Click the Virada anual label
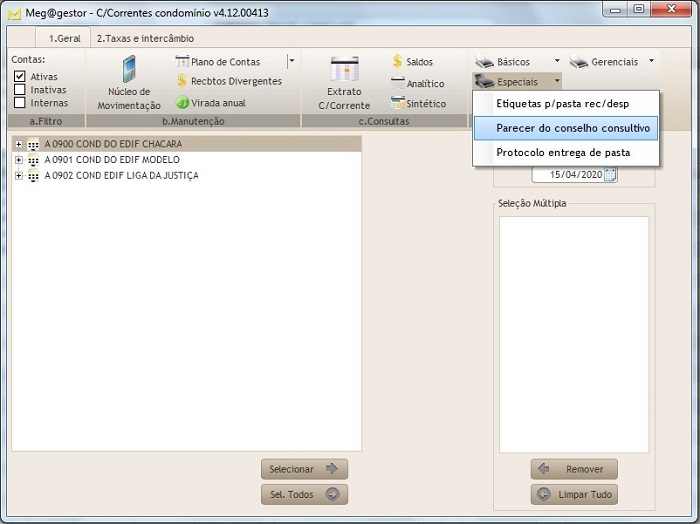The image size is (700, 524). 218,103
